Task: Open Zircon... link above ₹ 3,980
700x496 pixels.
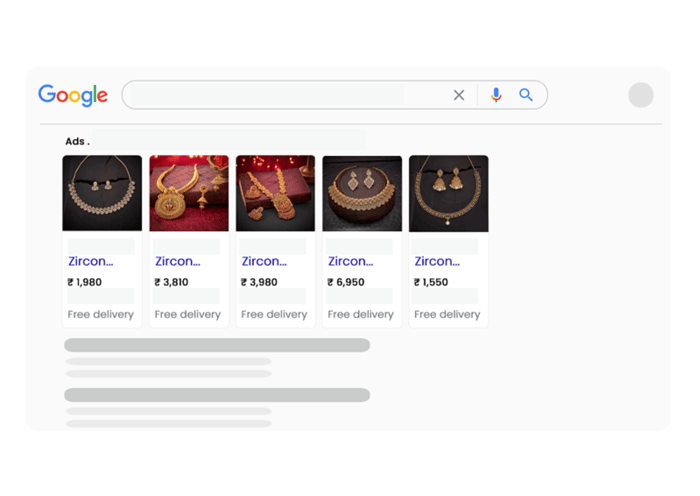Action: [264, 261]
